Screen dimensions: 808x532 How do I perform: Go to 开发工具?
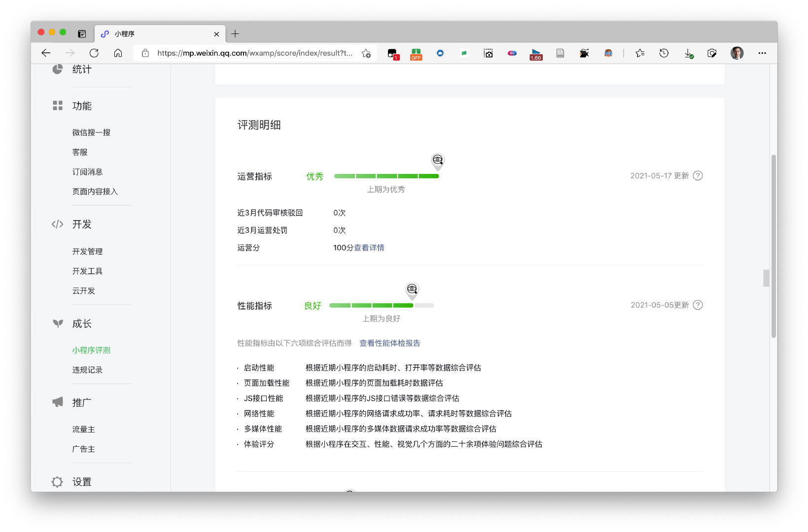(87, 271)
